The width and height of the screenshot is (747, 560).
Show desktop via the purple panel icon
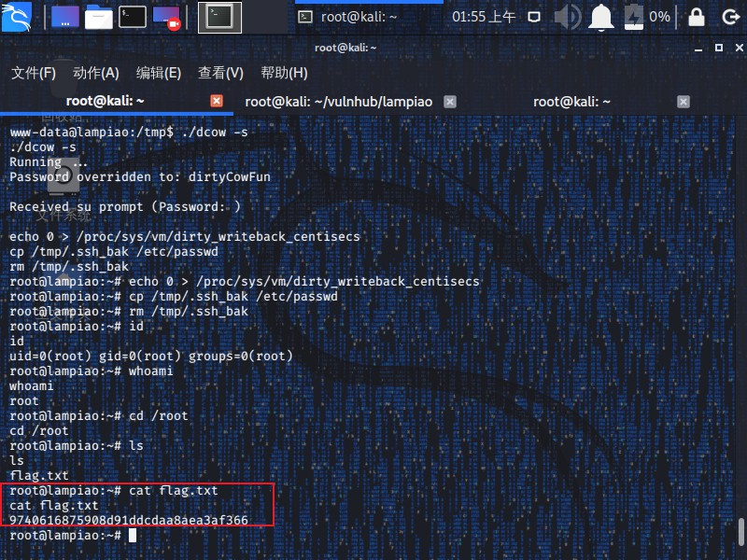(65, 17)
